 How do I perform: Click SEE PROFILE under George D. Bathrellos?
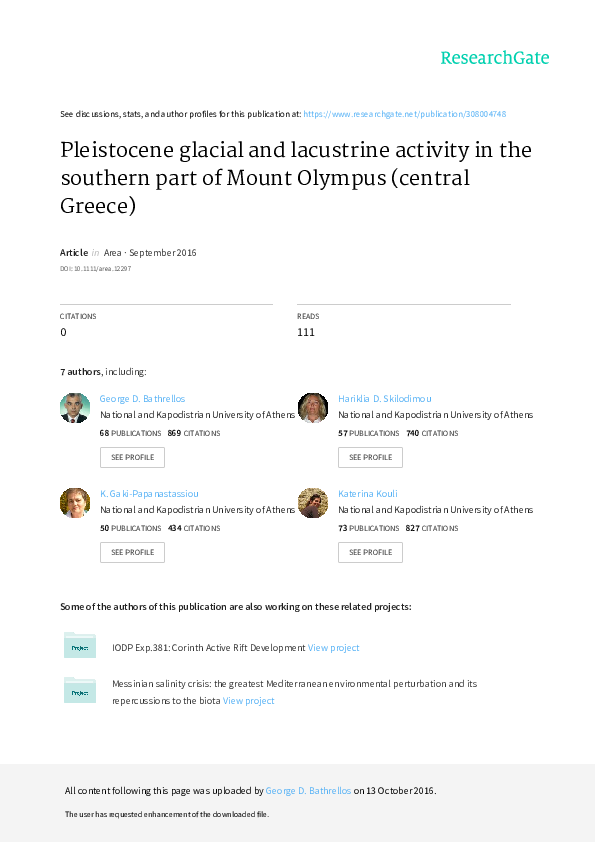(132, 457)
